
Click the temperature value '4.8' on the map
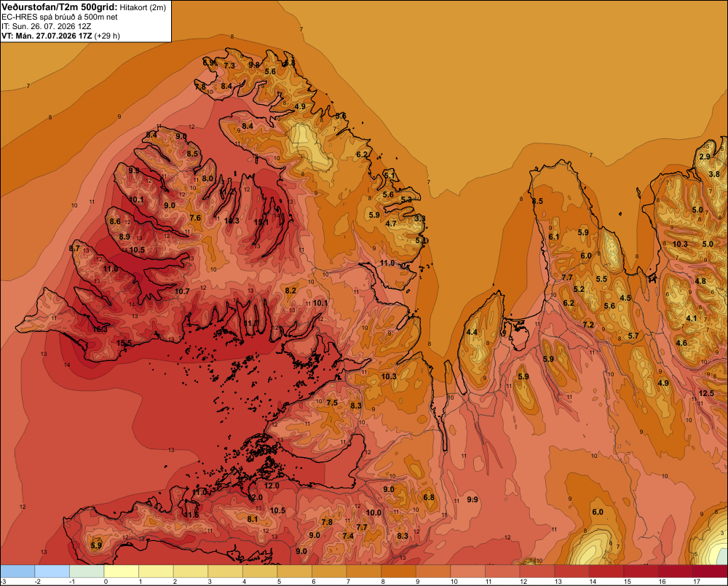point(700,281)
